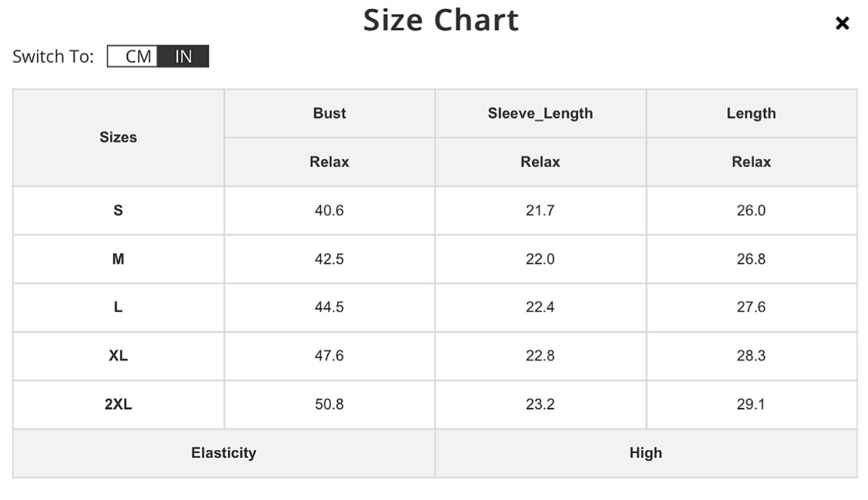Select the Sizes header cell
This screenshot has width=868, height=500.
(118, 137)
